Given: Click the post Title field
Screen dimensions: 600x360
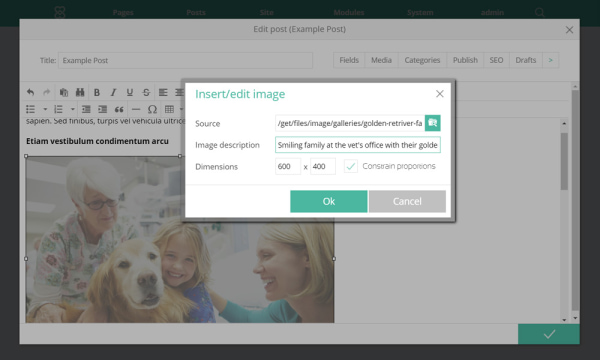Looking at the screenshot, I should (x=185, y=60).
